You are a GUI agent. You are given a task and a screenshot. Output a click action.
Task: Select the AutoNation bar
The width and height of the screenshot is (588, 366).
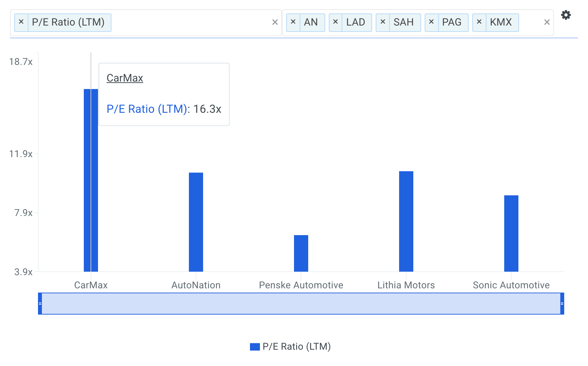[196, 222]
